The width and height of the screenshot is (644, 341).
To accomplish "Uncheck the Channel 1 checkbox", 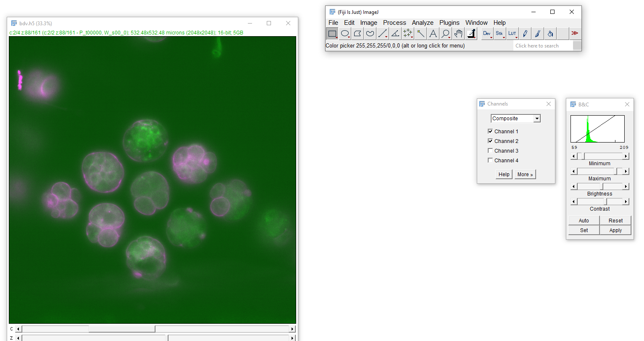I will pos(490,132).
